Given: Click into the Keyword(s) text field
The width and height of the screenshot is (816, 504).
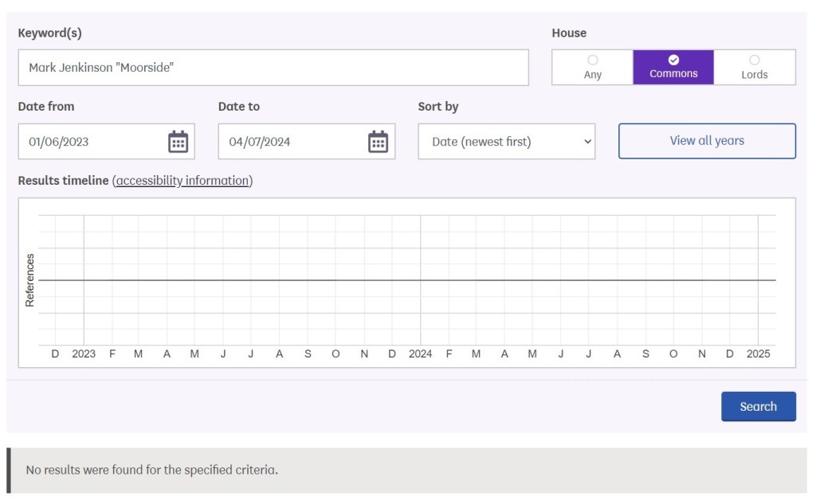Looking at the screenshot, I should point(273,68).
